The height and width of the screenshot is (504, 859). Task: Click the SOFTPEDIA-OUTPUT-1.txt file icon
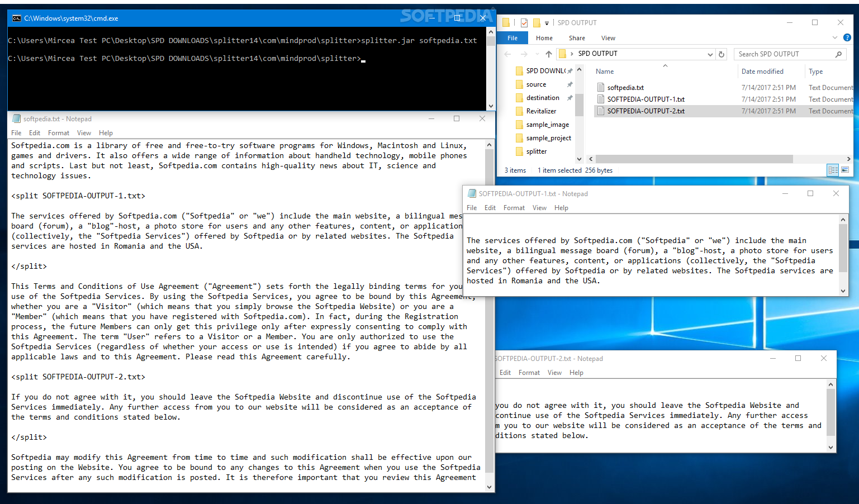click(x=601, y=99)
